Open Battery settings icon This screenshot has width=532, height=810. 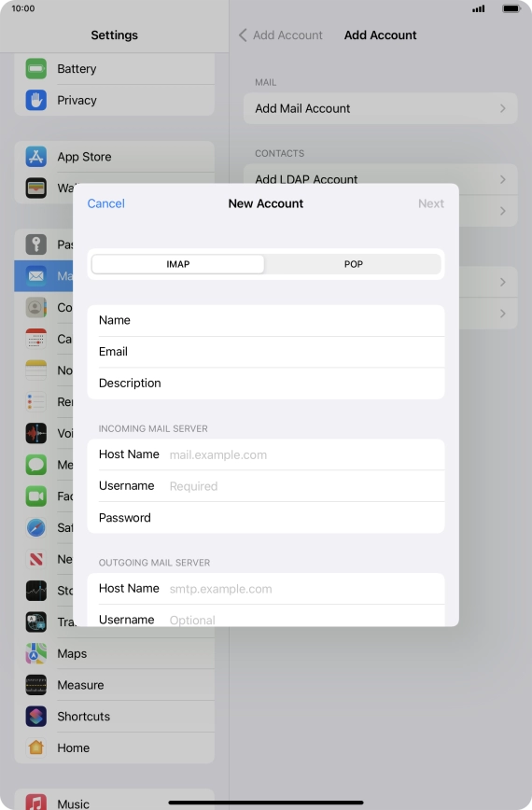(x=36, y=69)
